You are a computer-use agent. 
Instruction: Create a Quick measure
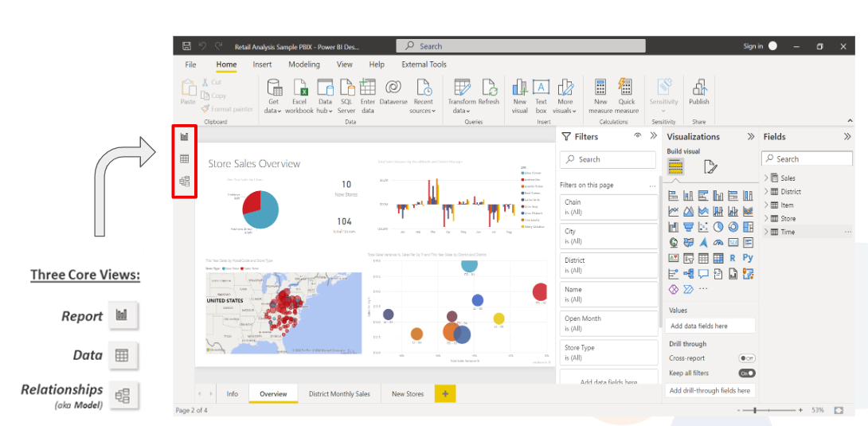pyautogui.click(x=627, y=96)
